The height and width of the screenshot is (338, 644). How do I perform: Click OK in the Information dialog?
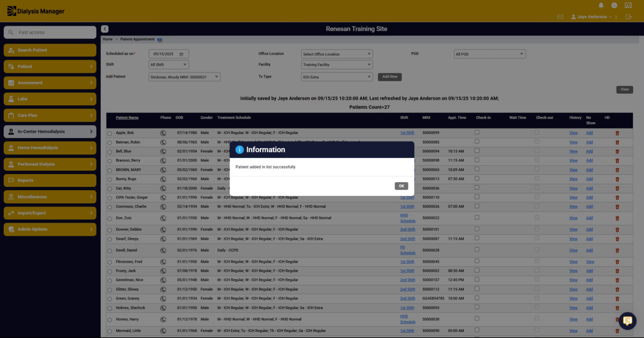[x=401, y=186]
